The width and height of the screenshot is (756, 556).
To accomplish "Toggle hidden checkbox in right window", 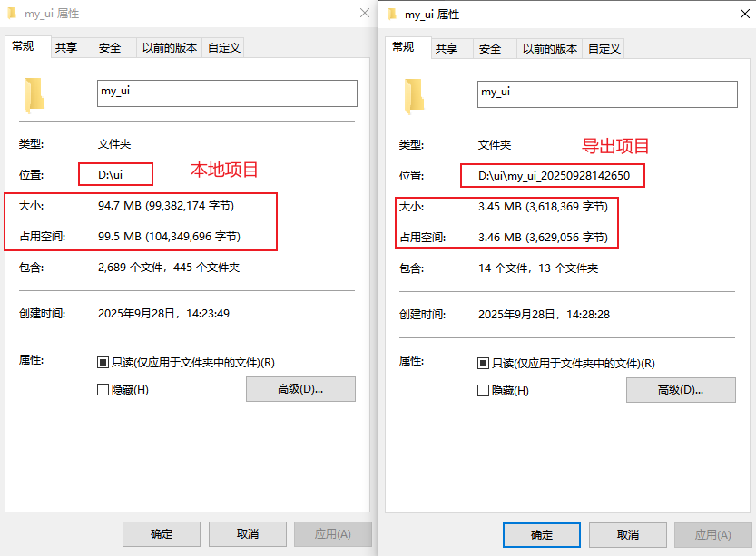I will click(x=483, y=390).
